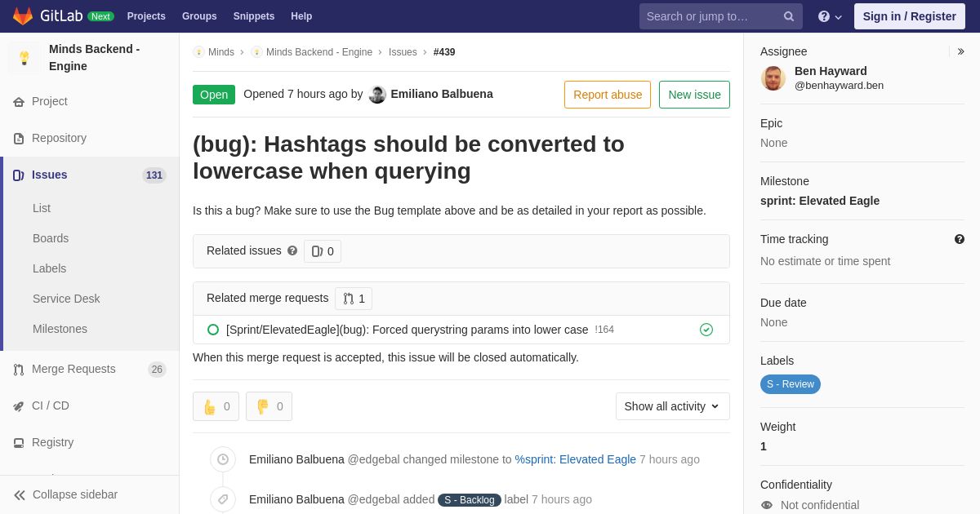Click the pipeline passed checkmark icon
Screen dimensions: 980x514
tap(706, 330)
